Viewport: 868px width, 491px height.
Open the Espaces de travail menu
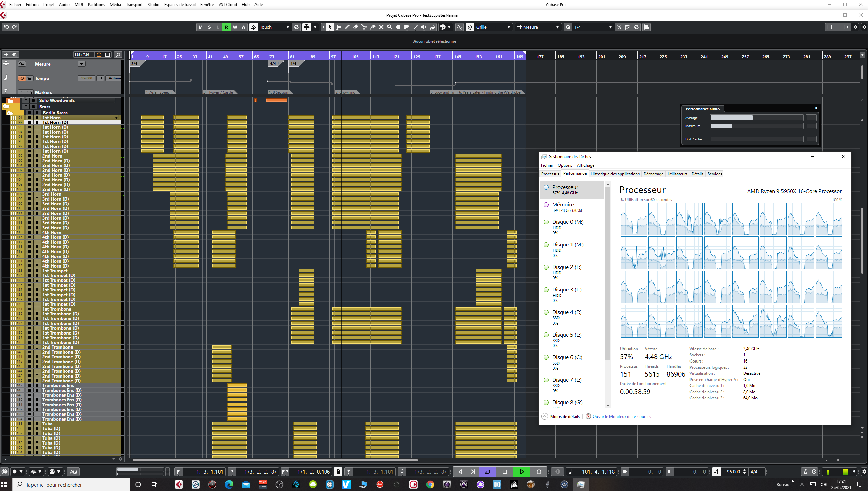(180, 4)
